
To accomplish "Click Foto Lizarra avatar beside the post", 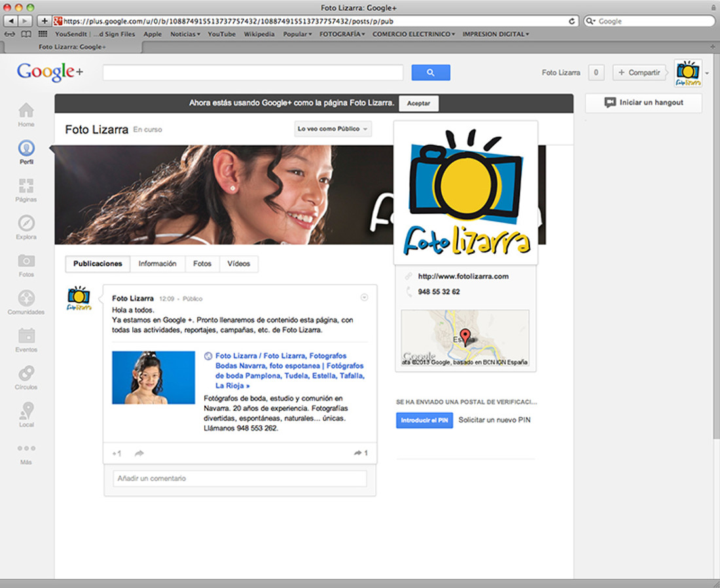I will click(79, 298).
